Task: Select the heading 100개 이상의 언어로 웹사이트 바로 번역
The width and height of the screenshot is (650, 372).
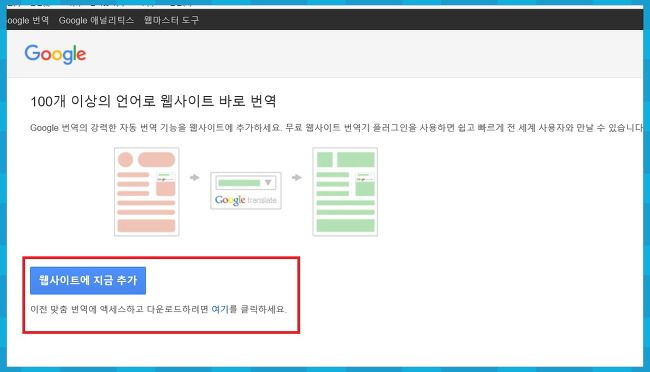Action: (x=153, y=101)
